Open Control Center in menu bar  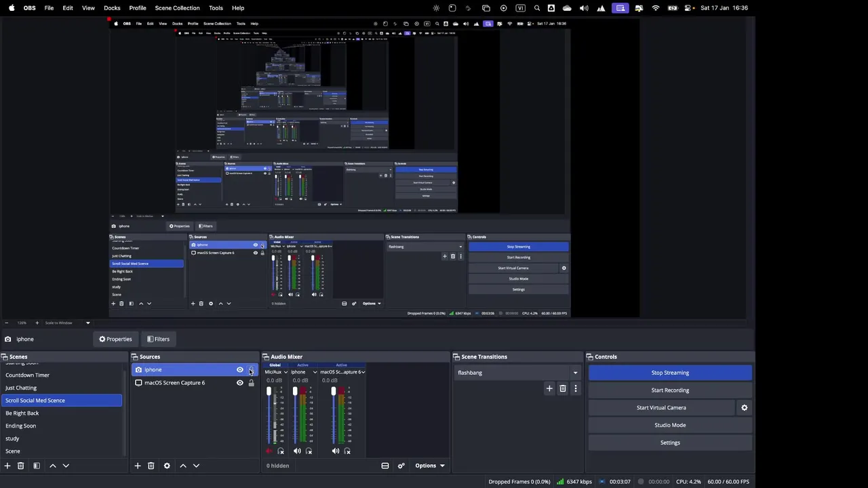click(688, 8)
